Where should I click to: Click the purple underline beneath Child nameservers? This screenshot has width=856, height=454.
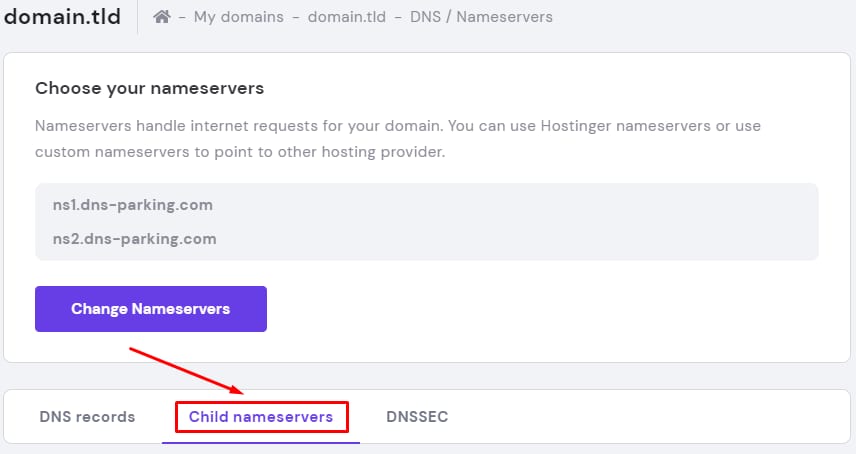point(261,441)
